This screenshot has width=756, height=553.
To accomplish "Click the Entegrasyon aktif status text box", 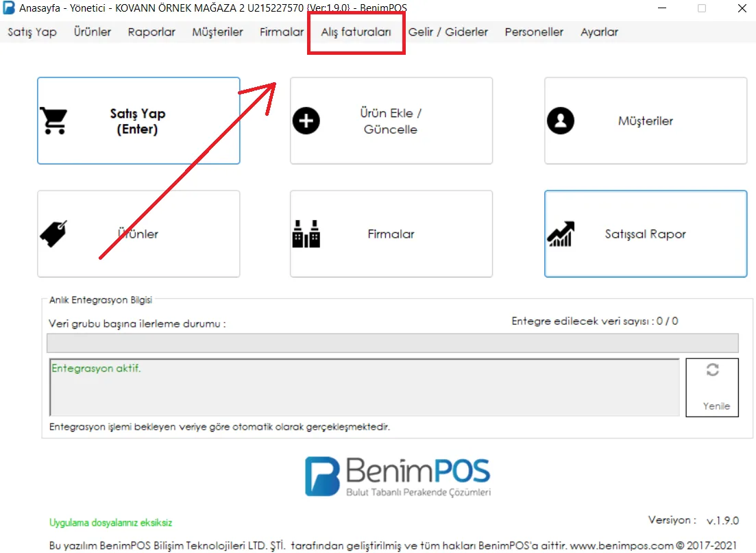I will 365,387.
